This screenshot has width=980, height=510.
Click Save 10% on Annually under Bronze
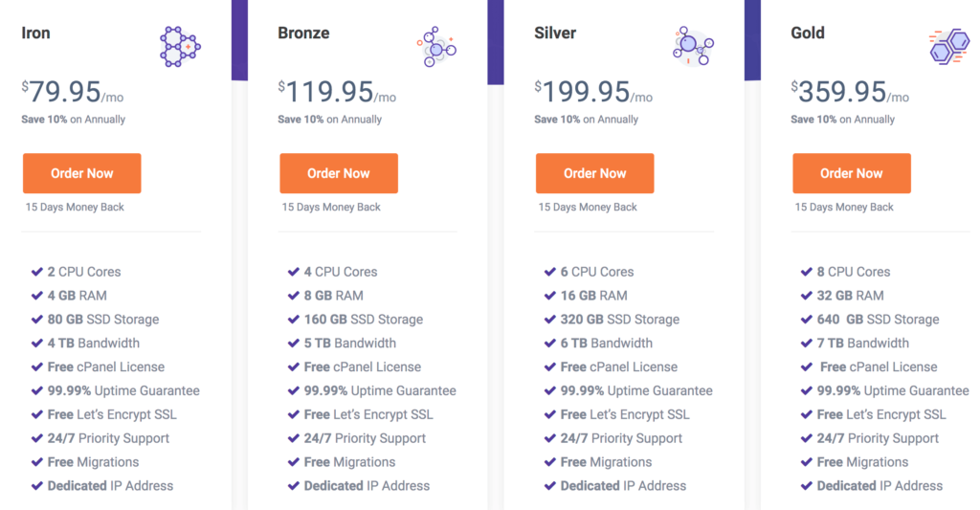329,120
